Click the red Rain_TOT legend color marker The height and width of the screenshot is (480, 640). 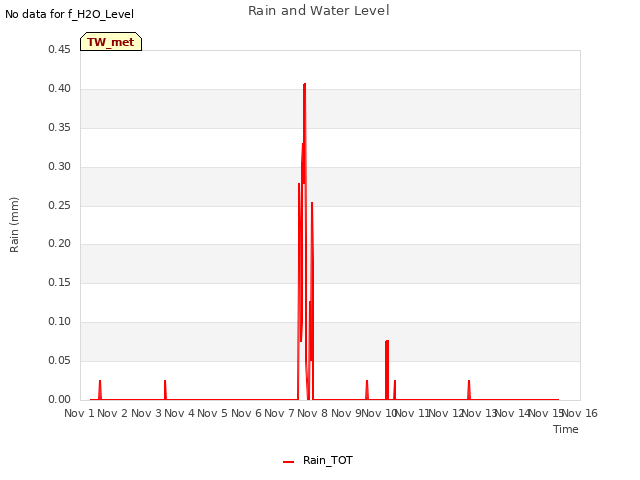288,462
